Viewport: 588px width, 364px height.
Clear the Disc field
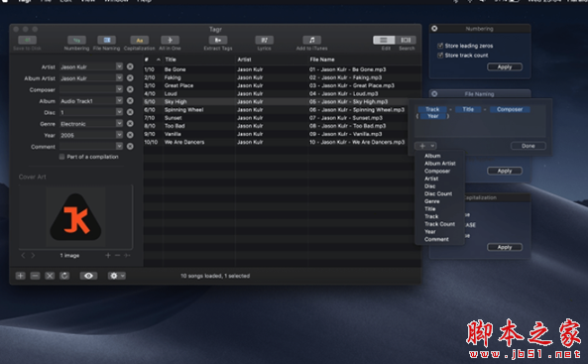130,112
